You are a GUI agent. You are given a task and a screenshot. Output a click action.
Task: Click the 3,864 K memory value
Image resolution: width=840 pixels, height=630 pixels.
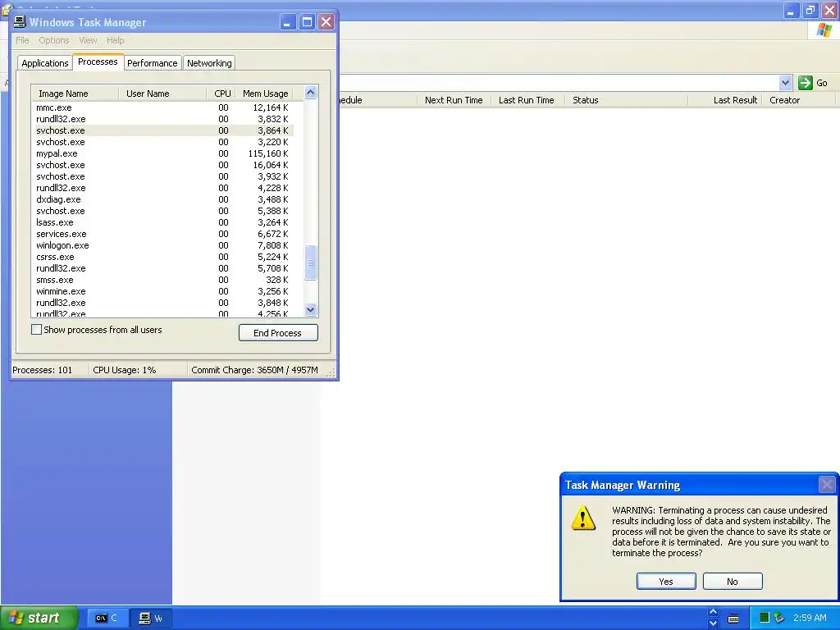pos(272,130)
